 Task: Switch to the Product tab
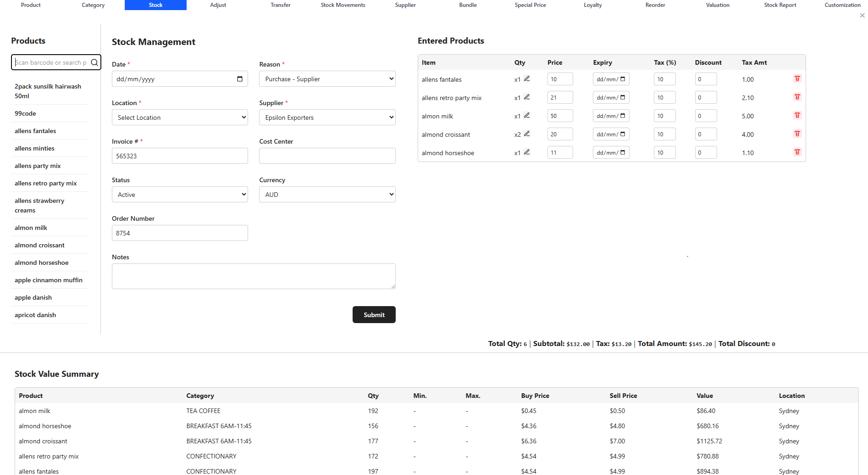31,5
